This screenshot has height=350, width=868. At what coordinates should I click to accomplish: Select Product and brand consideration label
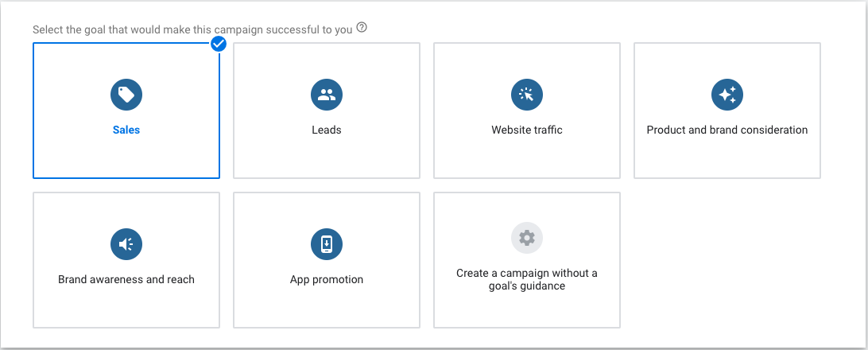(x=727, y=130)
